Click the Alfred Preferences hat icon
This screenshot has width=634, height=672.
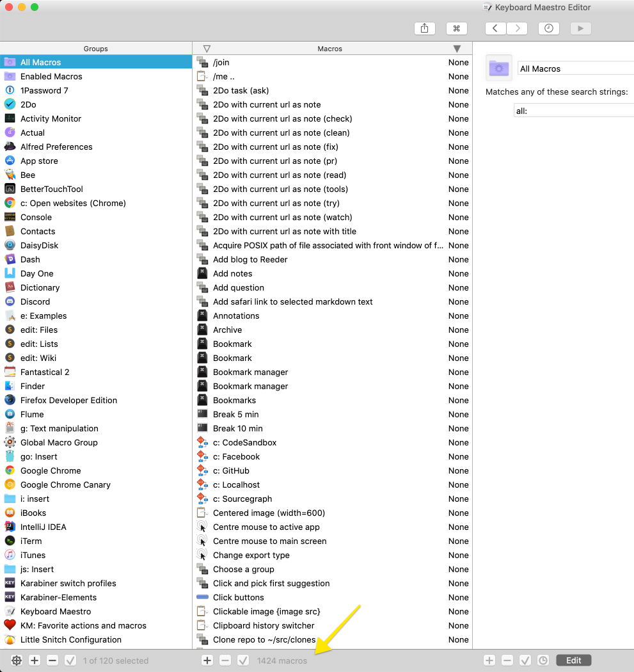(10, 147)
